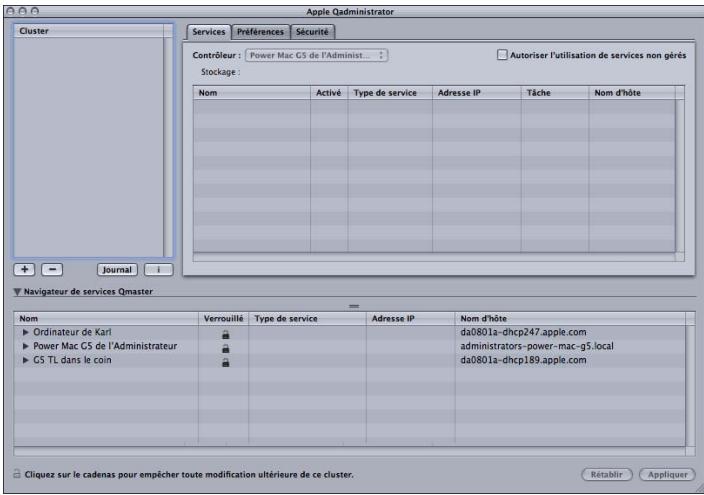This screenshot has height=495, width=704.
Task: Click the Rétablir button
Action: (607, 474)
